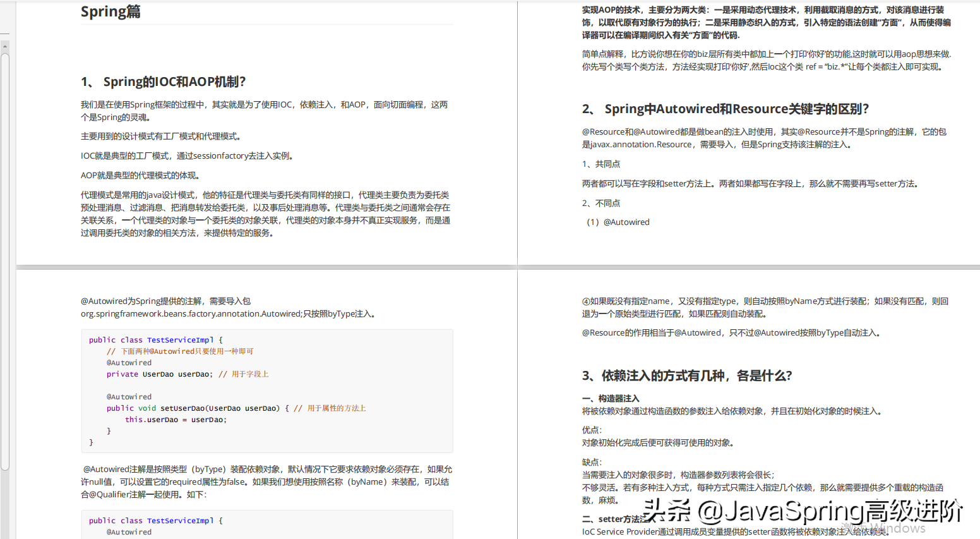Screen dimensions: 980x539
Task: Click paragraph starting '@Autowired注解是按照类型（byType）'
Action: click(x=266, y=482)
